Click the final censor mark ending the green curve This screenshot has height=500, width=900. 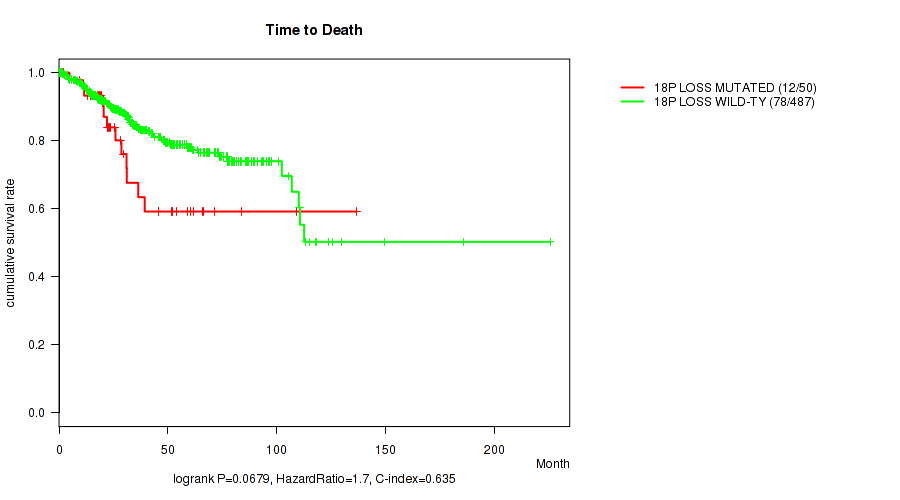tap(550, 242)
